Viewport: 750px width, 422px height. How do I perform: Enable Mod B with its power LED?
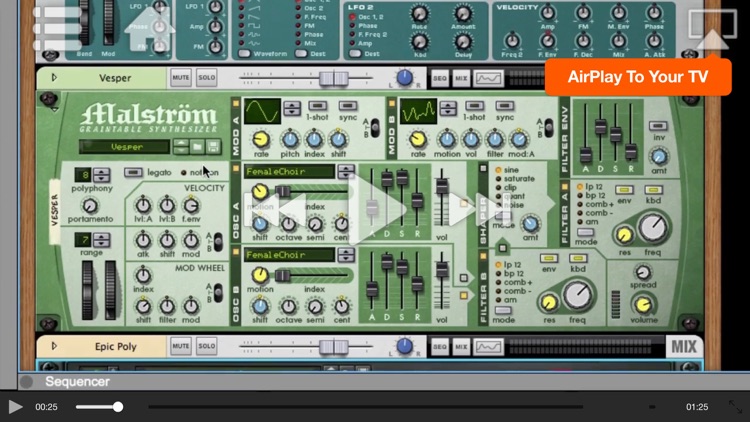coord(392,103)
